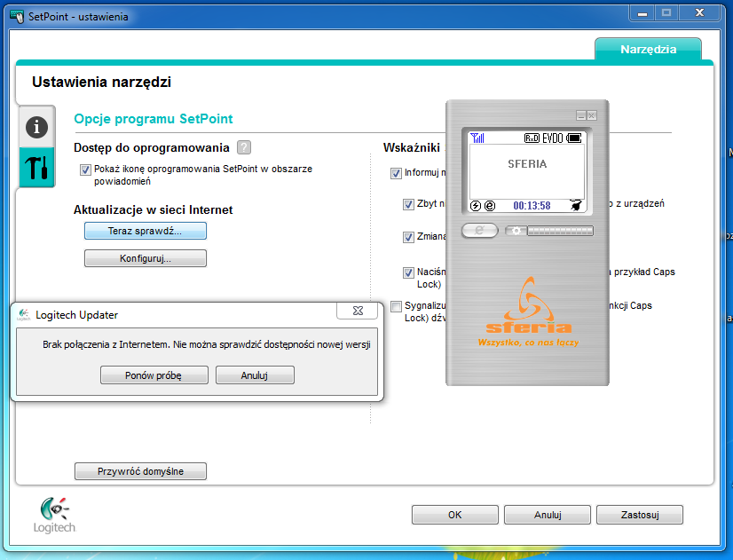Toggle the Informuj checkbox under Wskaźniki
The height and width of the screenshot is (560, 733).
(x=396, y=173)
